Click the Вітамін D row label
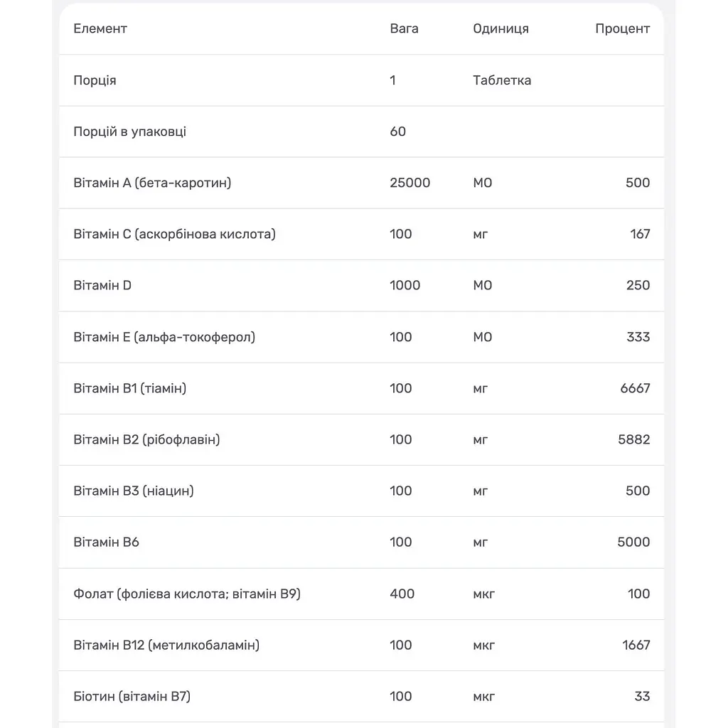Screen dimensions: 728x728 [x=102, y=286]
